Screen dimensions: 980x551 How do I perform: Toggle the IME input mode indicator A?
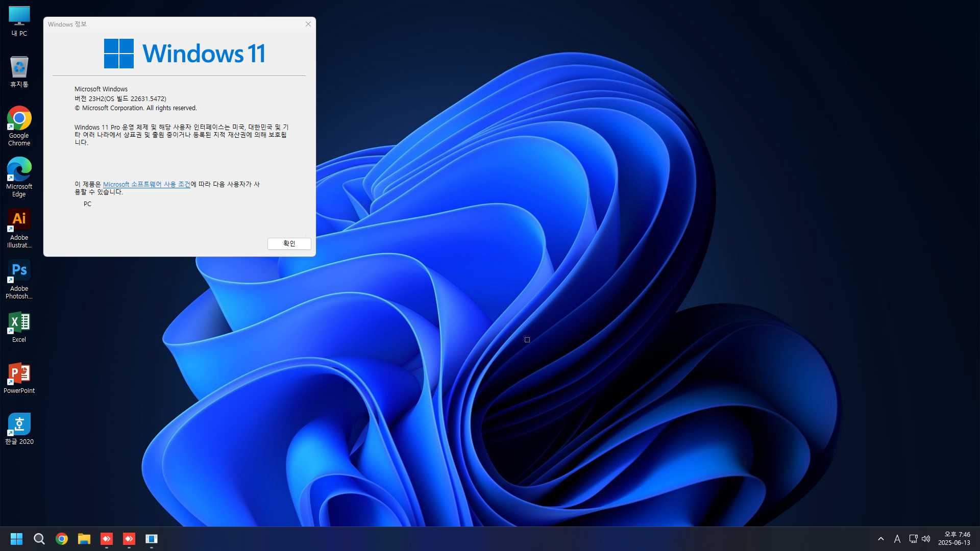[897, 539]
